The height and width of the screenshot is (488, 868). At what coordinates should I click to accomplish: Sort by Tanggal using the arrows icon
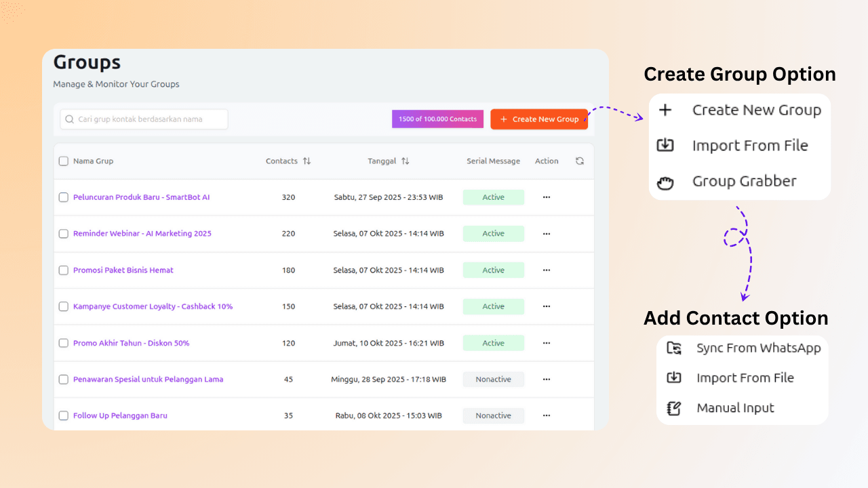pos(405,161)
